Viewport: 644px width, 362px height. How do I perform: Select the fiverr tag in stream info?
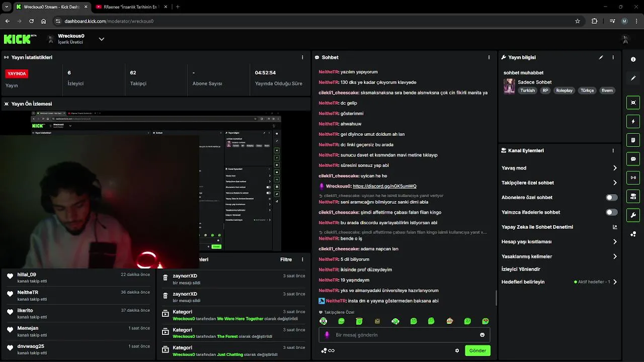(607, 90)
